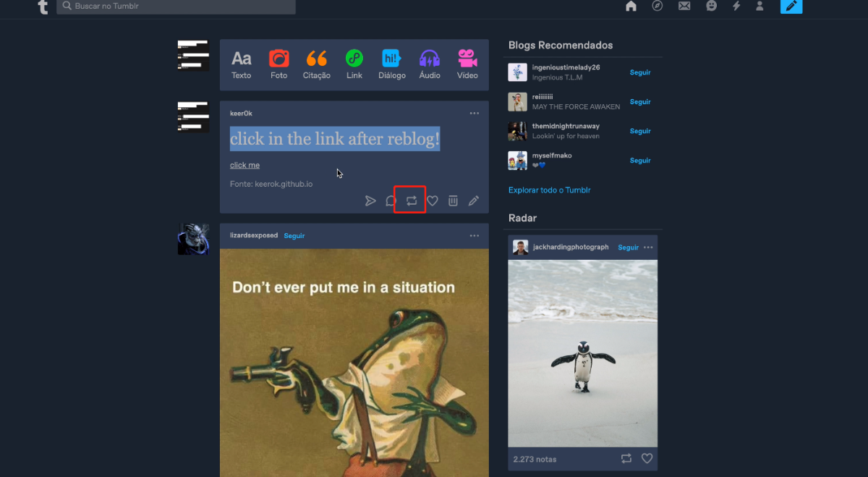Open options menu on Radar post

tap(648, 247)
